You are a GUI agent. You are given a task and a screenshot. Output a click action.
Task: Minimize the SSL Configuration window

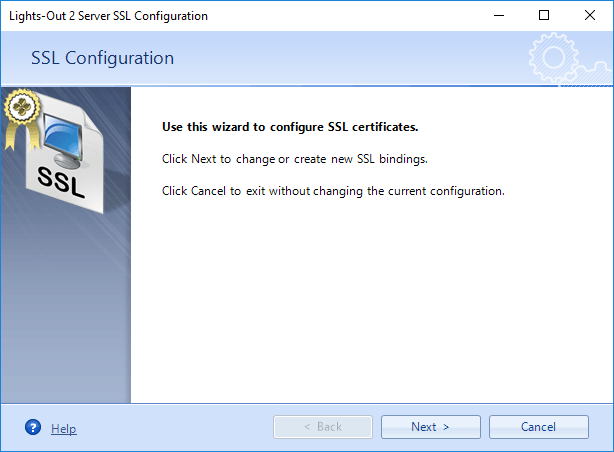(499, 16)
